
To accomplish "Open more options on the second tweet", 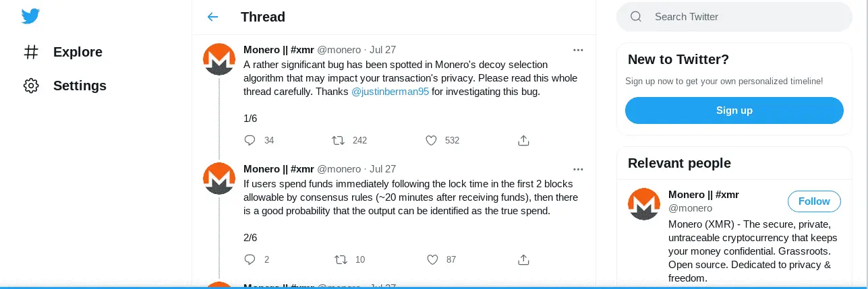I will (x=578, y=169).
